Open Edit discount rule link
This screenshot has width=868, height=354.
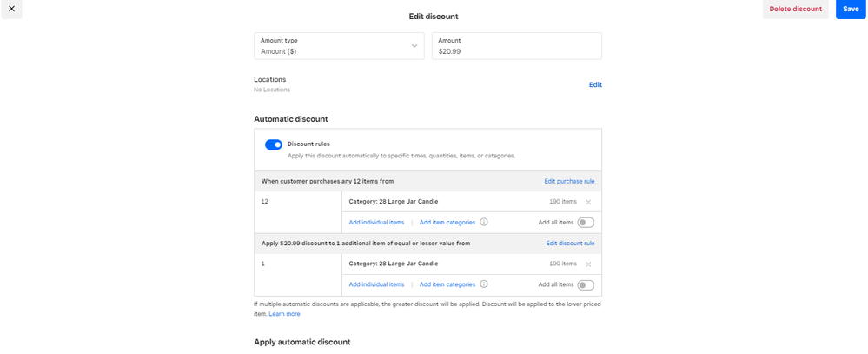(570, 244)
